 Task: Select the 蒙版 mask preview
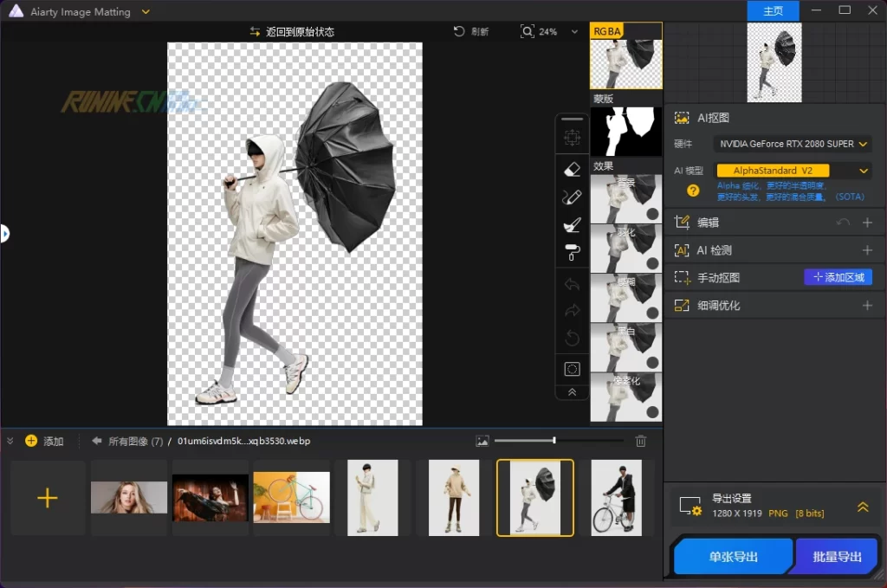tap(625, 132)
